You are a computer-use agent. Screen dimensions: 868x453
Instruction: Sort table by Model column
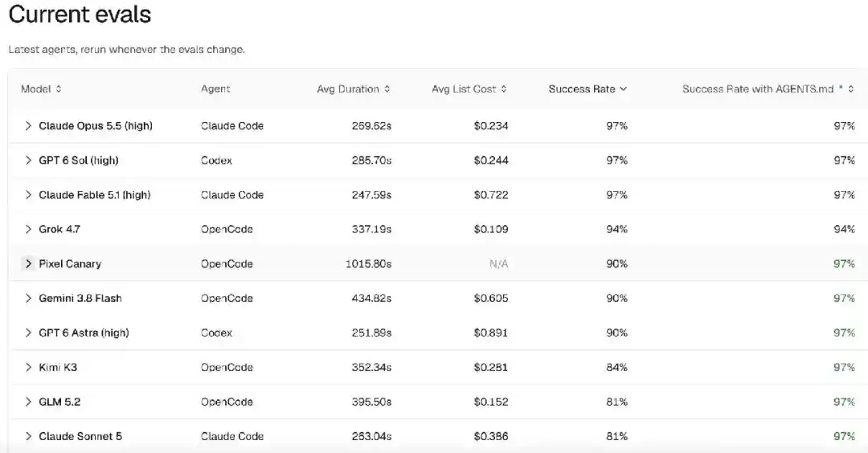41,89
